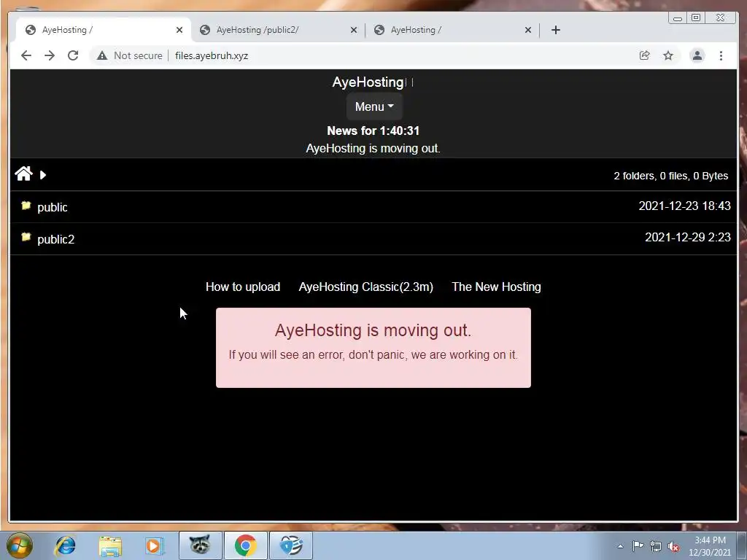Open the Chrome three-dot menu
Viewport: 747px width, 560px height.
click(721, 55)
